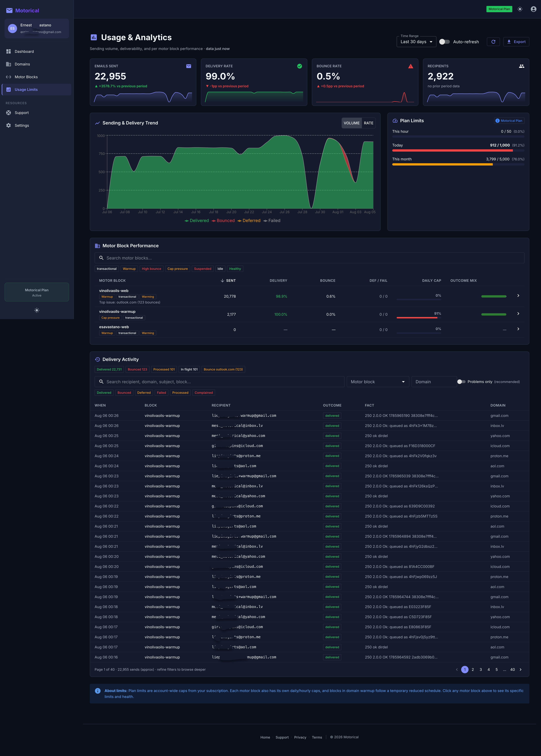Image resolution: width=541 pixels, height=756 pixels.
Task: Click the Domains building icon
Action: tap(9, 64)
